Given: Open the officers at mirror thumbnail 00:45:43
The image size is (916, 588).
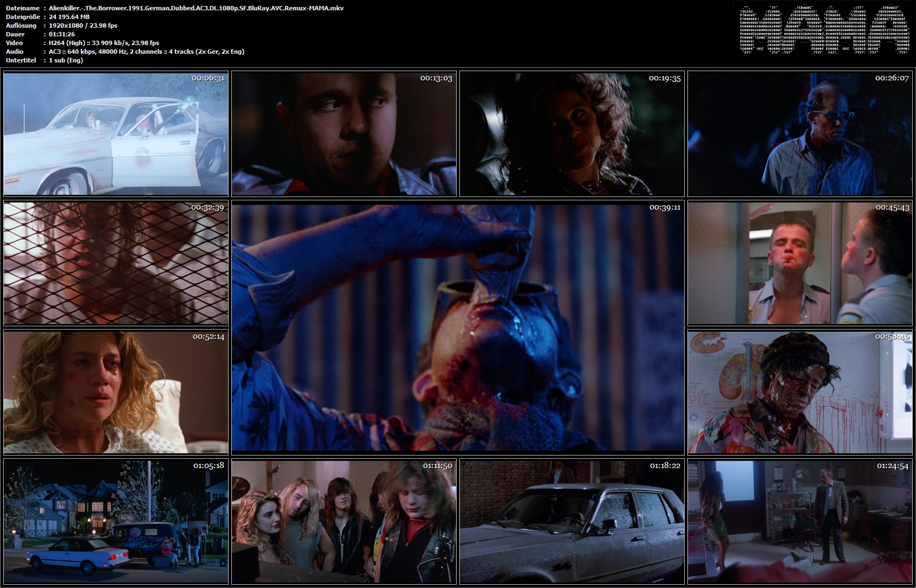Looking at the screenshot, I should pos(800,263).
